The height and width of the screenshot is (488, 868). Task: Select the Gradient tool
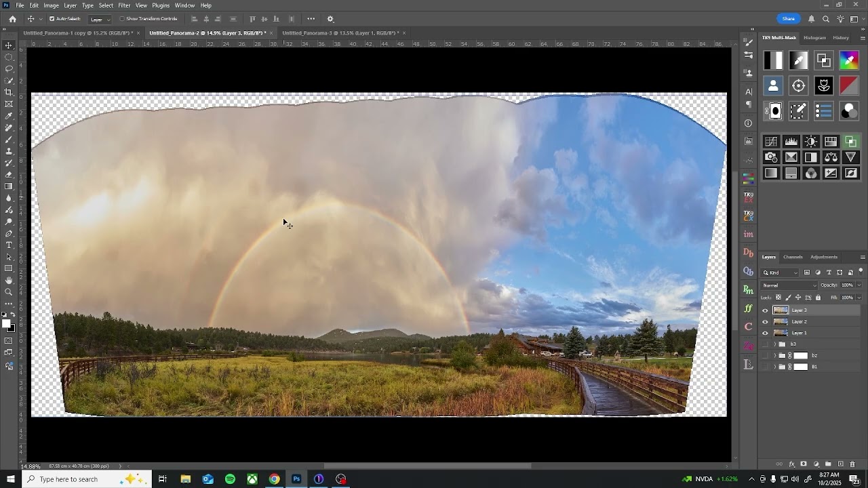coord(9,186)
